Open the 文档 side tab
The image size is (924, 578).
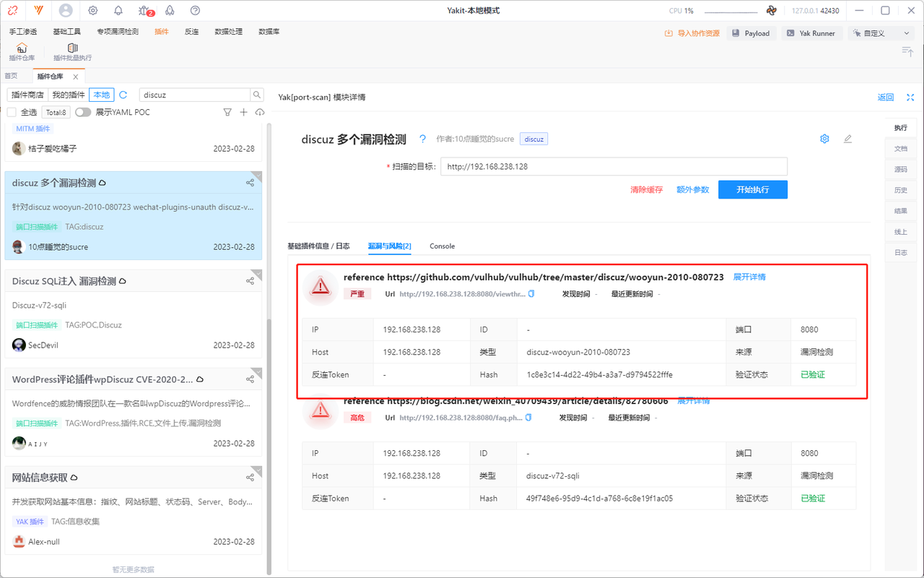(901, 149)
